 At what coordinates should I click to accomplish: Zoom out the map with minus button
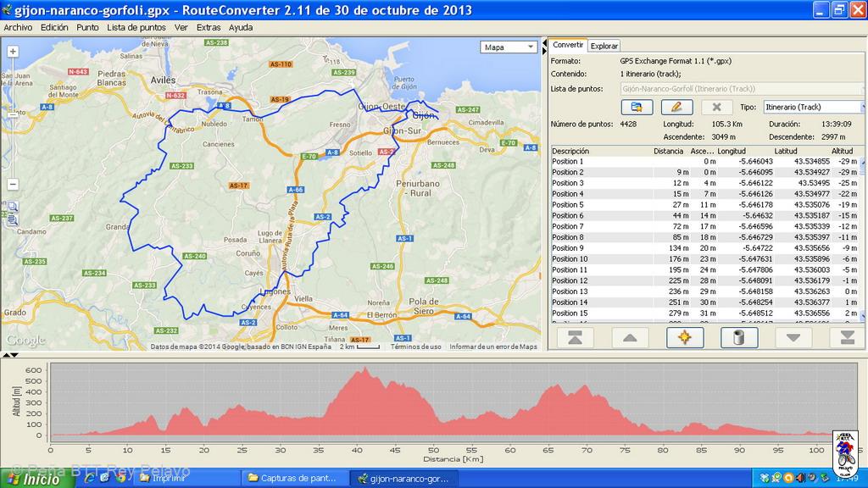click(14, 184)
